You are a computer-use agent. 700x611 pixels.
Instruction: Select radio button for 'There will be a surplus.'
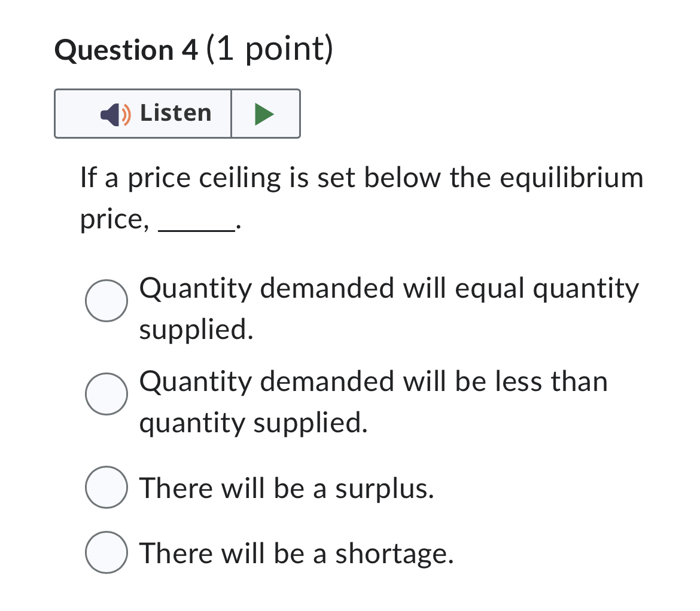pyautogui.click(x=106, y=487)
